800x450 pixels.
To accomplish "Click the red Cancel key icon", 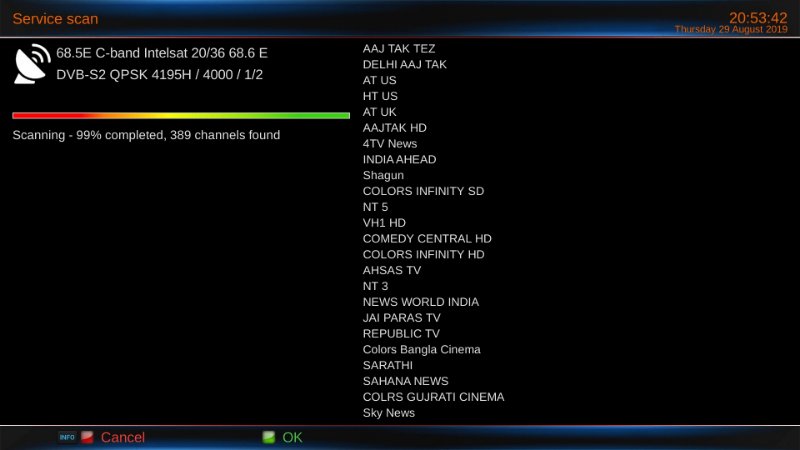I will tap(87, 437).
